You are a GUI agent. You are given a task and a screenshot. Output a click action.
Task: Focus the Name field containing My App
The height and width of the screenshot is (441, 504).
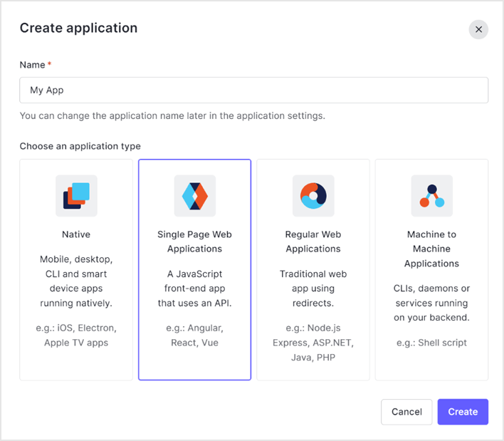point(253,90)
